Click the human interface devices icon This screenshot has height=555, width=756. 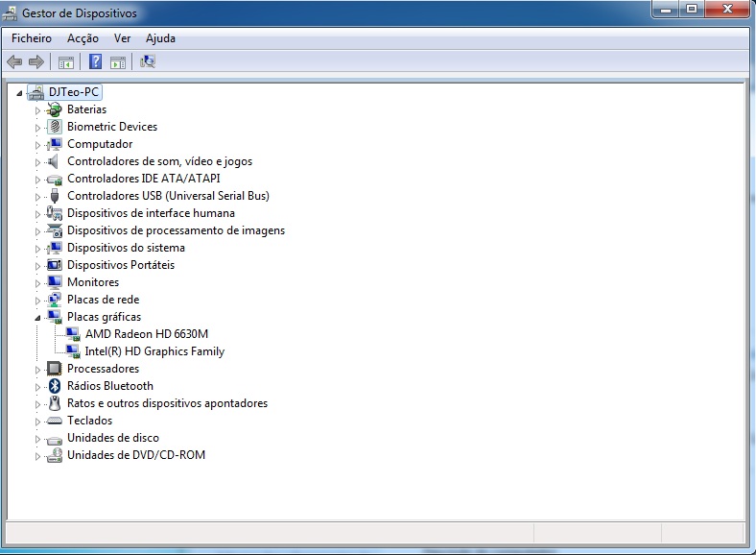(55, 213)
